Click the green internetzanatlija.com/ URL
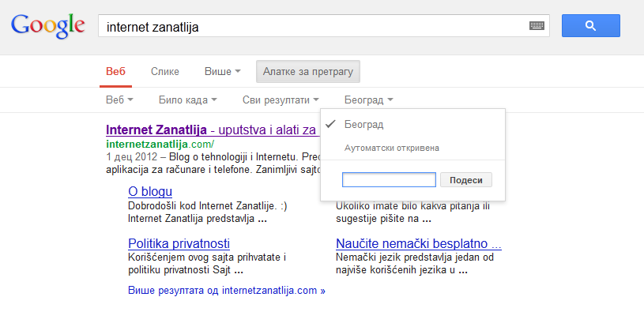 click(160, 144)
